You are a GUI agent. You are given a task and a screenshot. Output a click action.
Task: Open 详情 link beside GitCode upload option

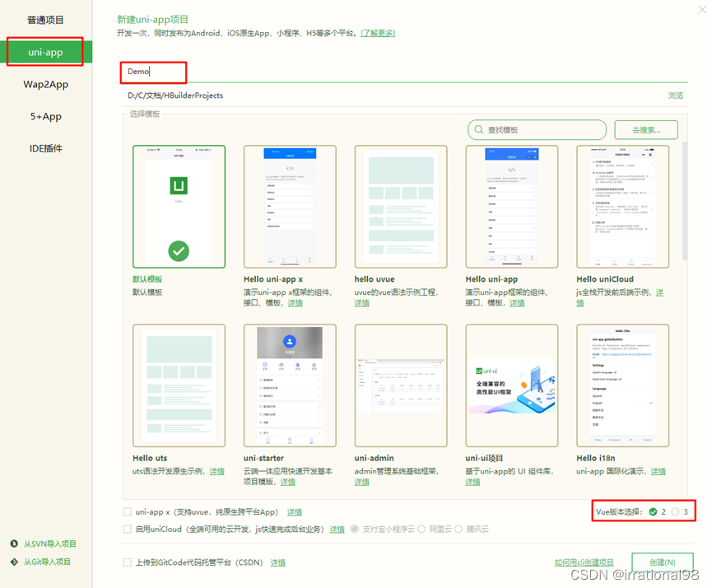(278, 563)
